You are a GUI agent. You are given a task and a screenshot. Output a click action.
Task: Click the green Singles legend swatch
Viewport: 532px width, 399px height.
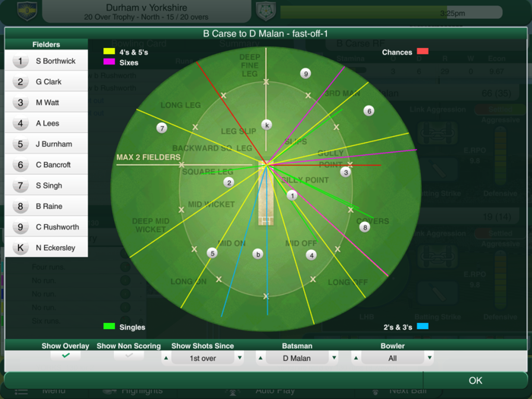pos(109,326)
